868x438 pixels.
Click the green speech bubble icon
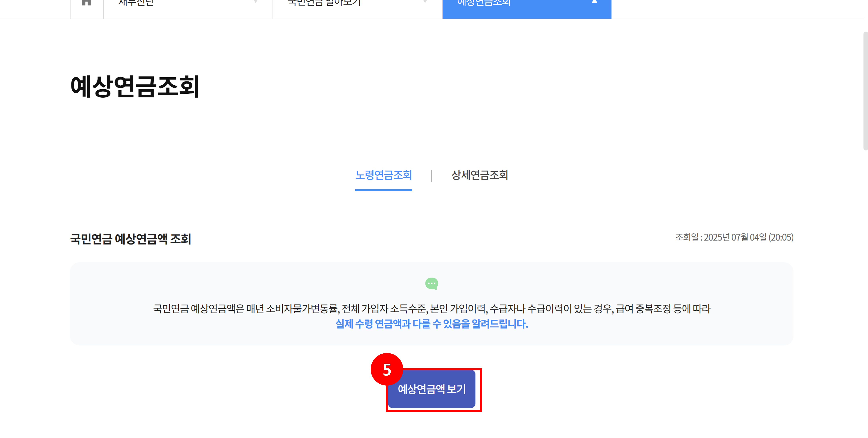coord(432,284)
